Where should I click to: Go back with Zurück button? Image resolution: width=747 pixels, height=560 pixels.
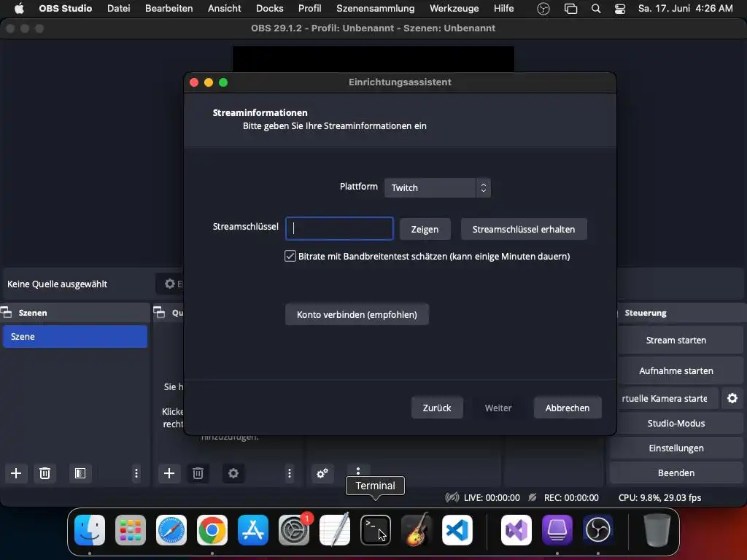tap(437, 408)
